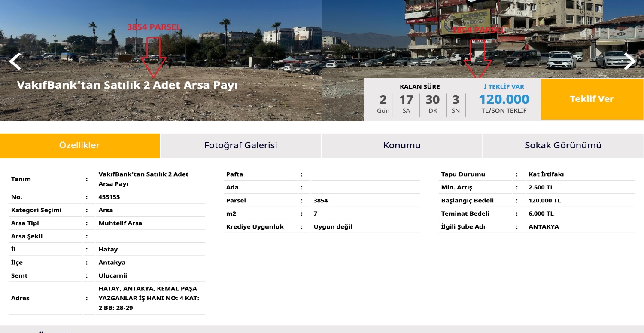Switch to the Özellikler tab

80,146
